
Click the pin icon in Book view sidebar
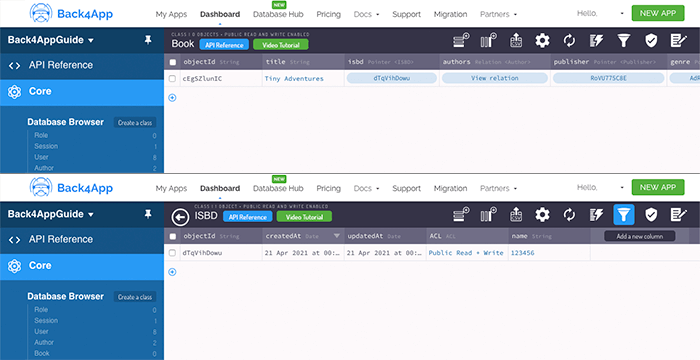(148, 40)
